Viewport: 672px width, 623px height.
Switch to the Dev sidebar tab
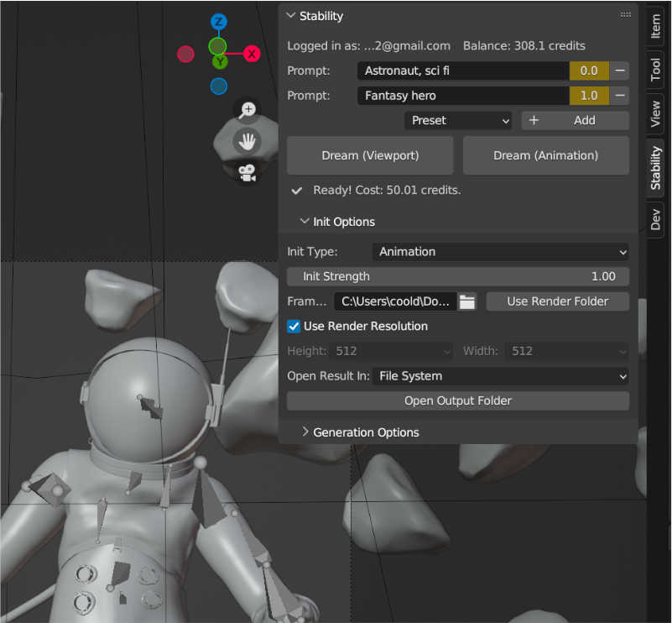(655, 220)
